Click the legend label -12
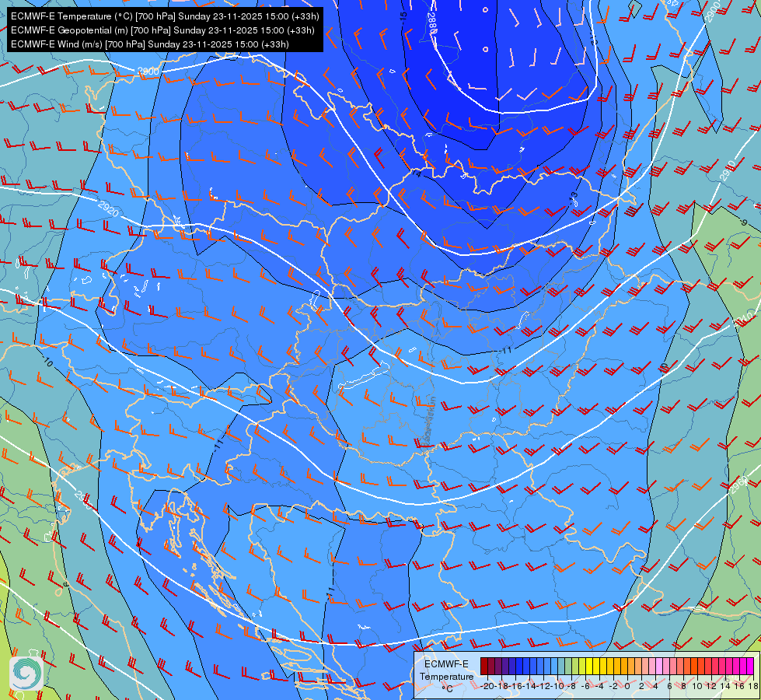Viewport: 761px width, 700px height. coord(544,686)
